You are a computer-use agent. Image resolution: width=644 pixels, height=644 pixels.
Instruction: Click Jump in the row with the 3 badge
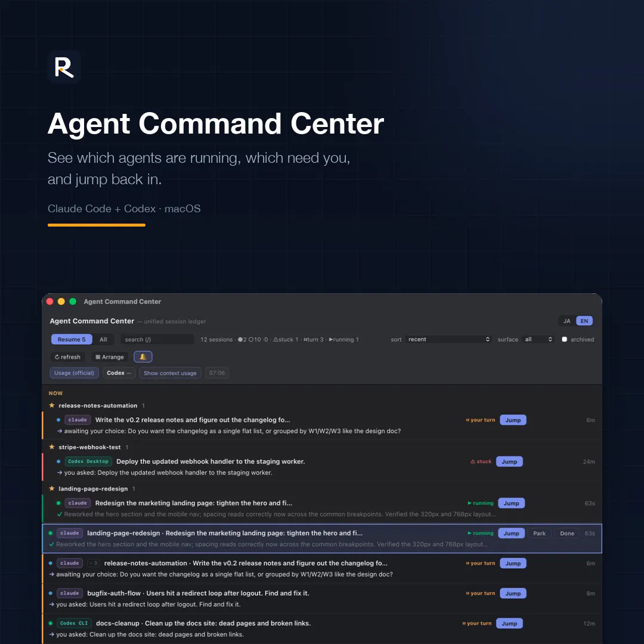[513, 563]
